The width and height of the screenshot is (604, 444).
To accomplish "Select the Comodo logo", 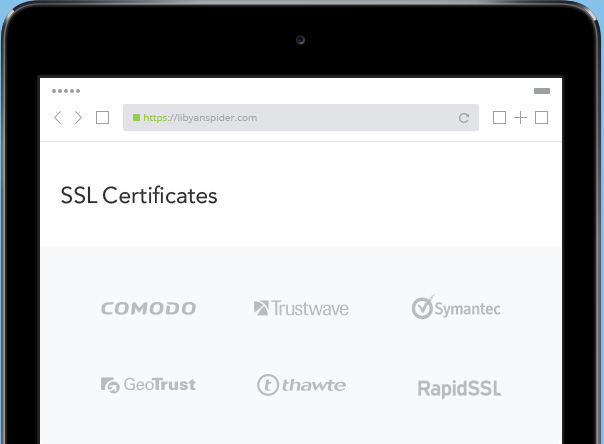I will tap(149, 308).
